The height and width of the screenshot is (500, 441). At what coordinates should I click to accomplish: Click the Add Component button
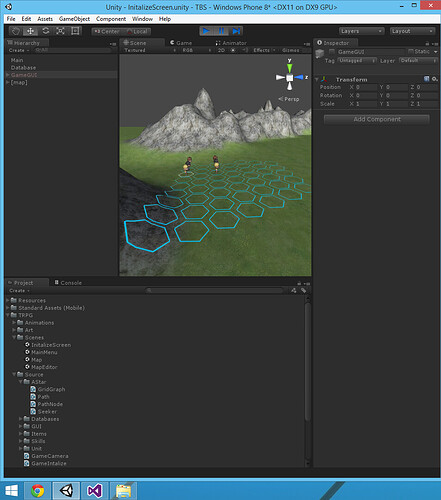click(377, 119)
